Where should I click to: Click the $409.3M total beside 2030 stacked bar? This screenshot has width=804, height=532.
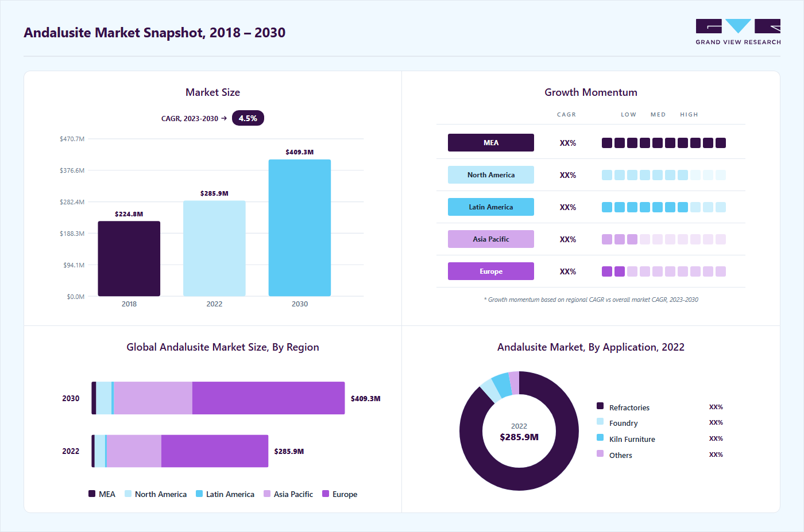click(366, 398)
